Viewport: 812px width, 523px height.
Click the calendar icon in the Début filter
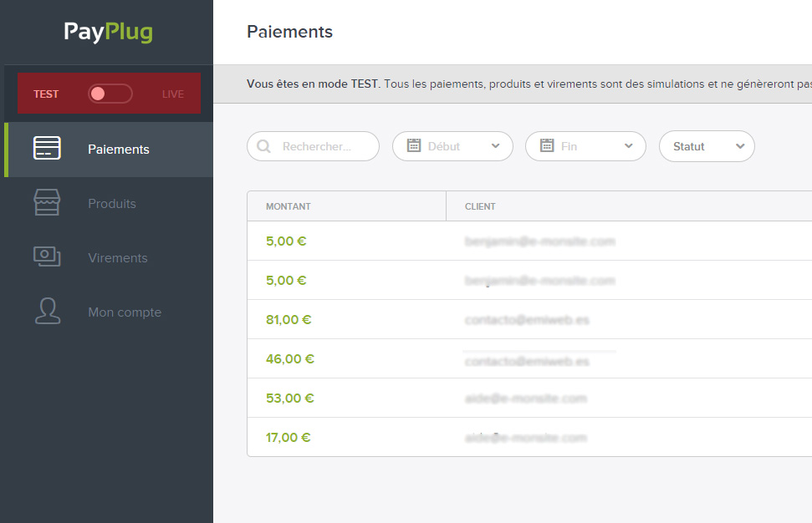(x=415, y=145)
